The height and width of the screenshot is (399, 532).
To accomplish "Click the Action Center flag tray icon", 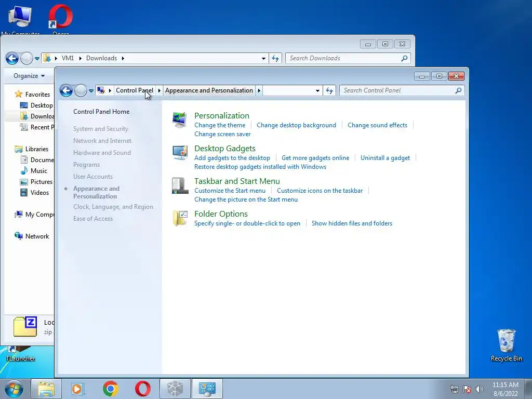I will point(467,389).
